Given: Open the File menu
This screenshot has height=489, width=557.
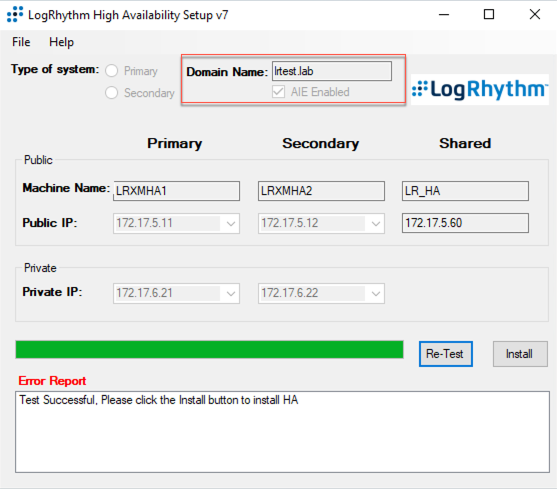Looking at the screenshot, I should tap(21, 42).
